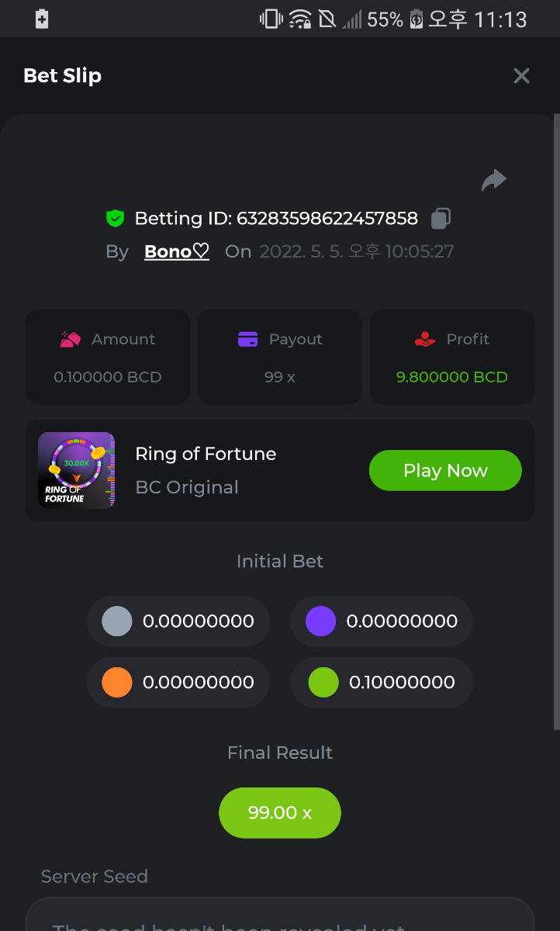This screenshot has height=931, width=560.
Task: Tap the purple Payout card icon
Action: 247,339
